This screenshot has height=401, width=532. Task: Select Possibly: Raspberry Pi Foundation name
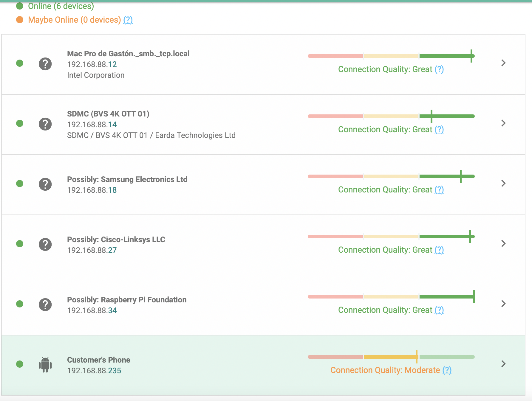click(127, 300)
